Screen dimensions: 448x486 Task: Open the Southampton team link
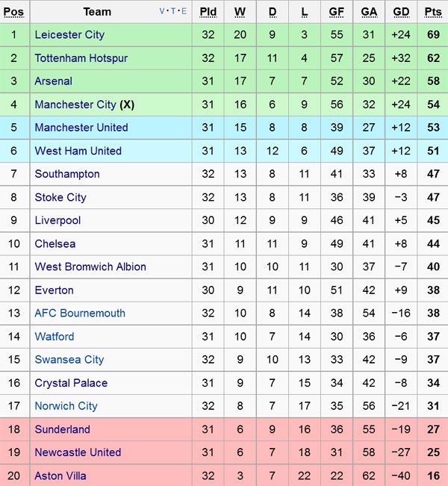pyautogui.click(x=66, y=174)
